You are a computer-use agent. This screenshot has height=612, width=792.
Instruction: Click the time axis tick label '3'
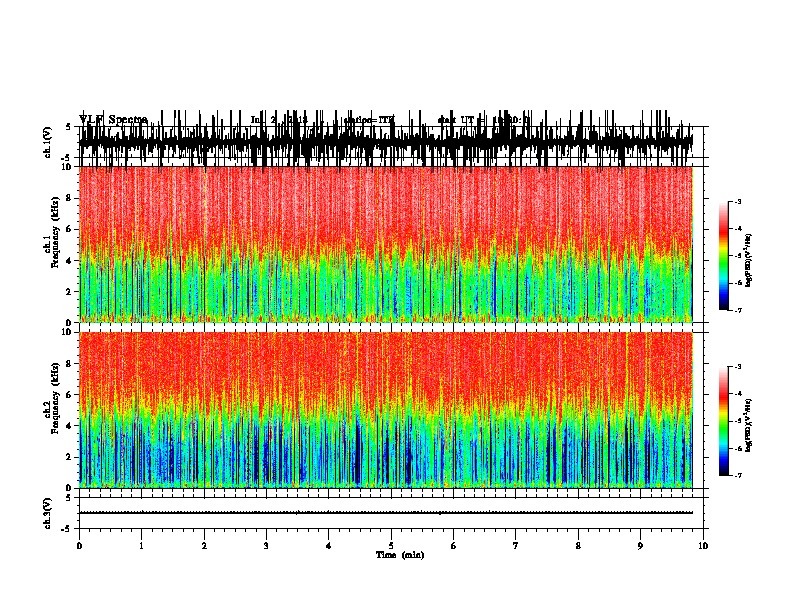[x=266, y=546]
